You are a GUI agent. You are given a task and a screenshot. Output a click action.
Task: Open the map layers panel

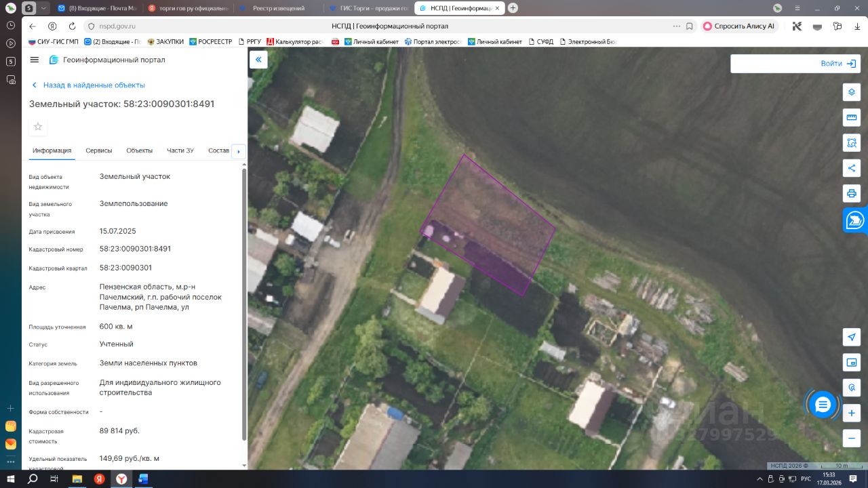pyautogui.click(x=852, y=92)
